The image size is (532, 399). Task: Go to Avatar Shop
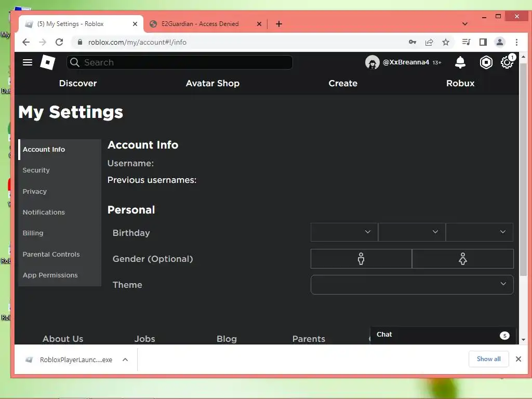click(x=212, y=83)
